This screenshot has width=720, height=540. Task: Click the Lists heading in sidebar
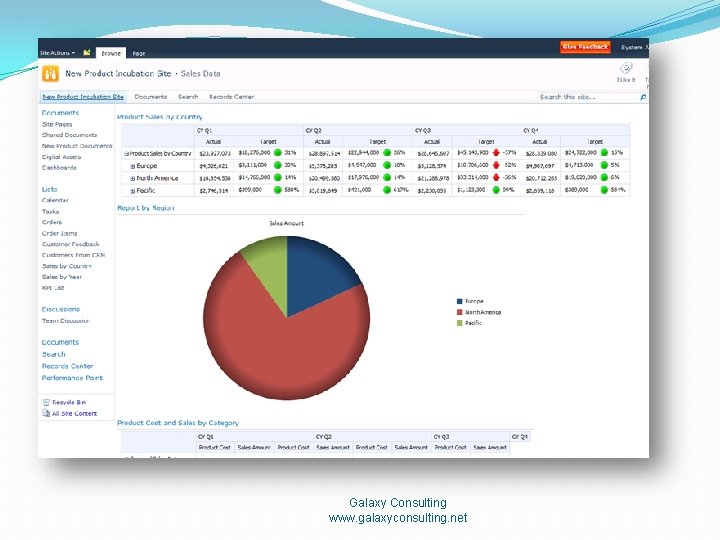(x=50, y=189)
